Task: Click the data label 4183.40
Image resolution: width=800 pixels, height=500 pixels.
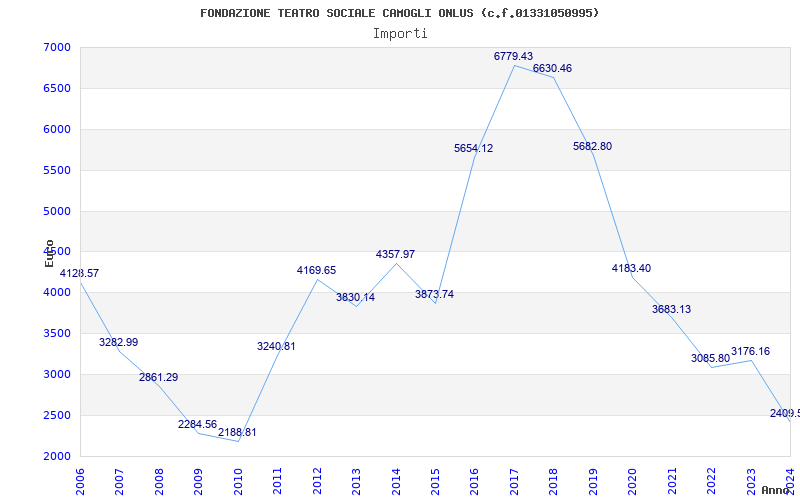Action: (632, 268)
